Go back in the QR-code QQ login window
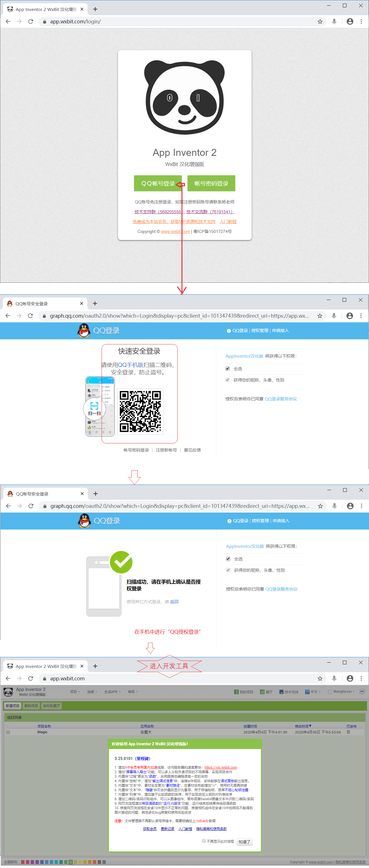The width and height of the screenshot is (369, 868). tap(8, 316)
